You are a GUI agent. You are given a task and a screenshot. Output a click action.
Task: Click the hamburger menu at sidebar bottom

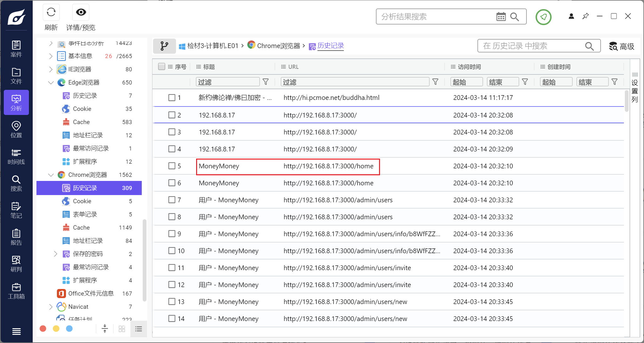pyautogui.click(x=16, y=331)
